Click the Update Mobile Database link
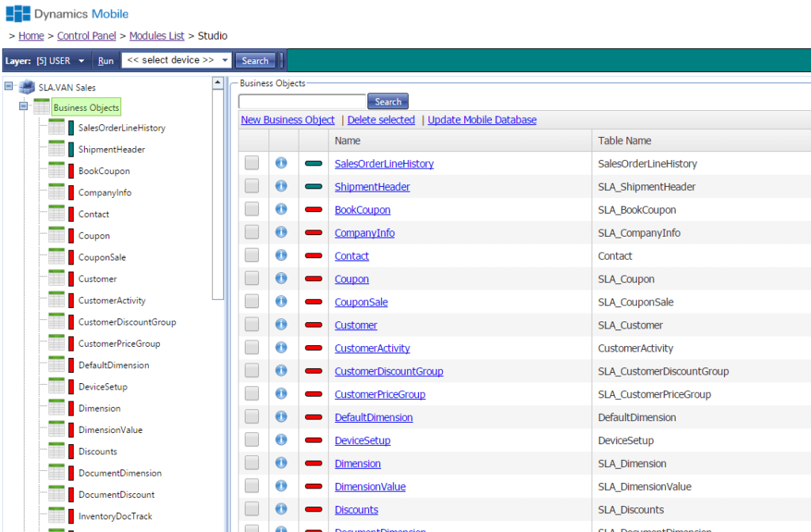The width and height of the screenshot is (811, 532). click(482, 120)
